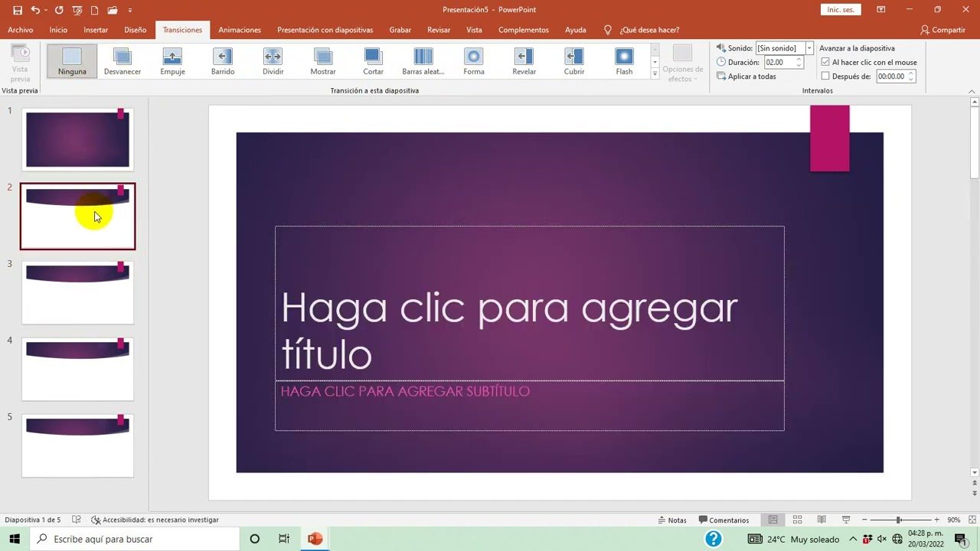Viewport: 980px width, 551px height.
Task: Open the Complementos tab
Action: (x=523, y=30)
